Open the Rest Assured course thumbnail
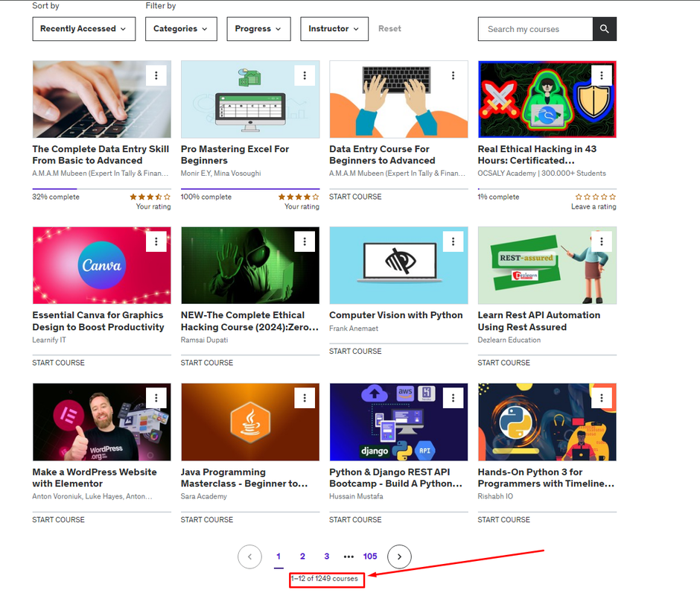Screen dimensions: 700x596 pyautogui.click(x=547, y=265)
